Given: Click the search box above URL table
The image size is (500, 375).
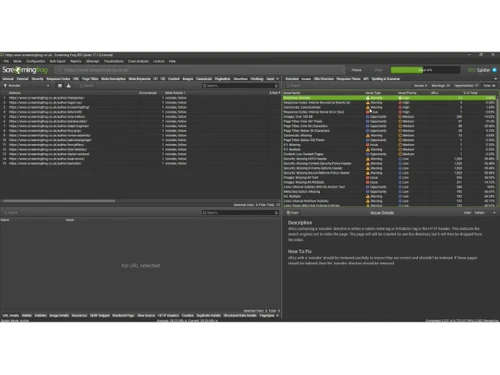Looking at the screenshot, I should [240, 86].
